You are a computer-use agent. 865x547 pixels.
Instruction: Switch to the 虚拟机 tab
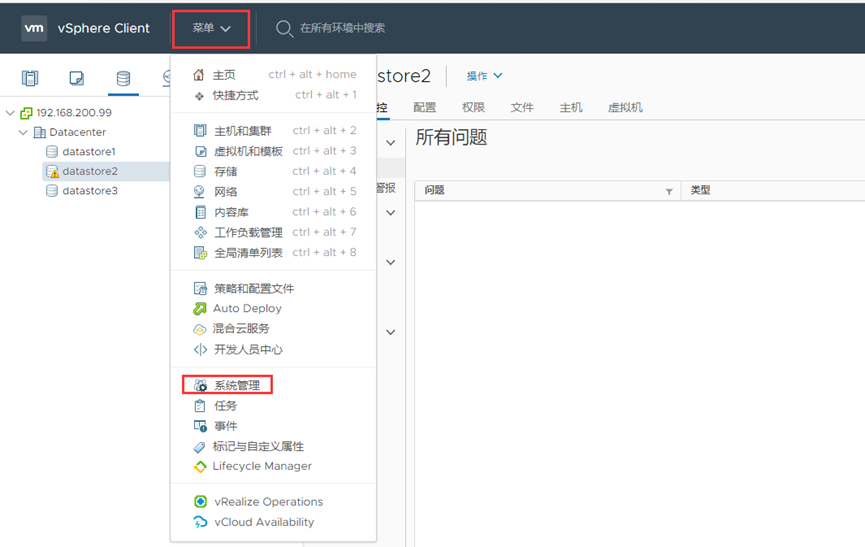(x=625, y=108)
